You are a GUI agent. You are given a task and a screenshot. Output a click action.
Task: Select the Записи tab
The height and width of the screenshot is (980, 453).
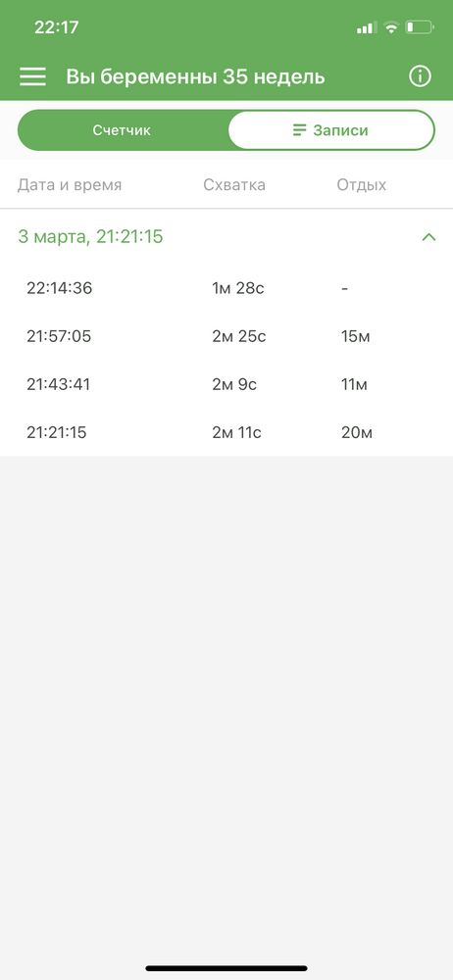pos(331,130)
